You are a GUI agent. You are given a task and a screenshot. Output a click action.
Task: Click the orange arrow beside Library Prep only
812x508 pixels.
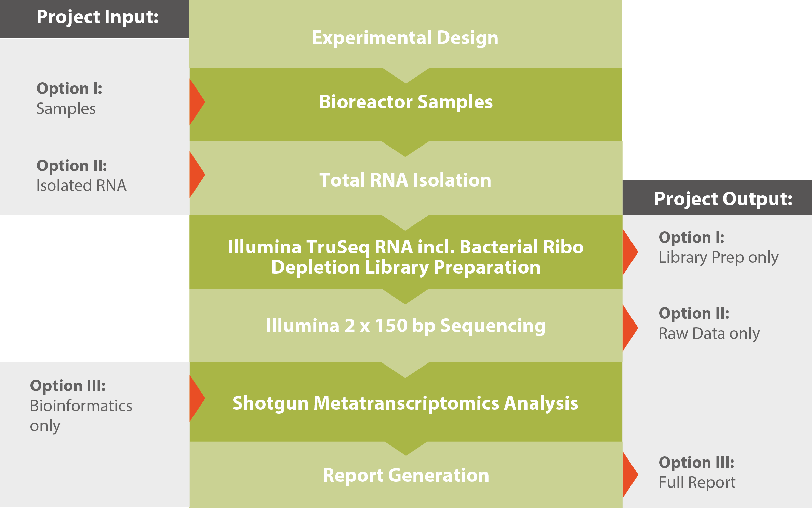tap(630, 252)
